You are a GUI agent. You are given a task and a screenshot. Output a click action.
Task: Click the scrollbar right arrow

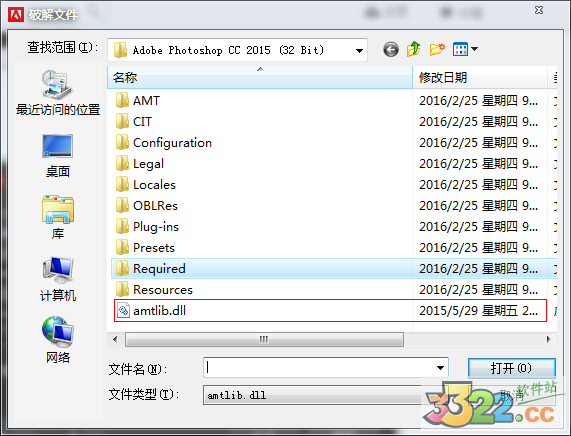(x=549, y=339)
